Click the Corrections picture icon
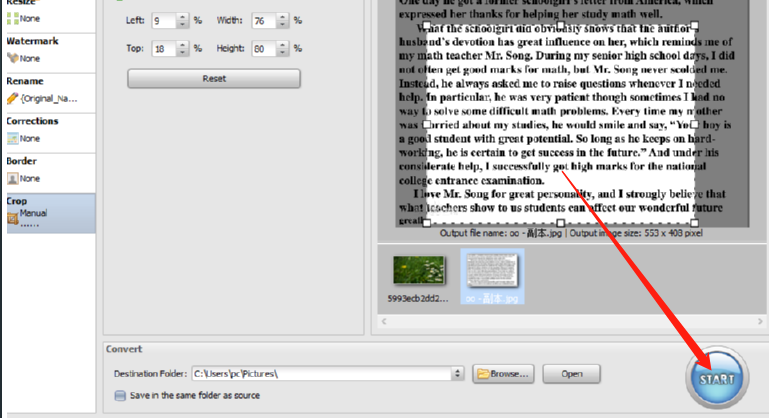 [x=13, y=139]
